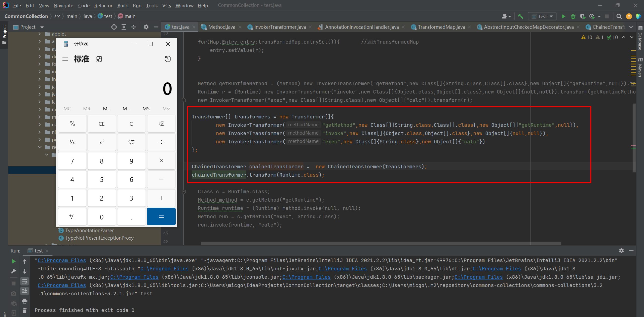Click calculator memory store MS
This screenshot has width=644, height=317.
pyautogui.click(x=146, y=109)
